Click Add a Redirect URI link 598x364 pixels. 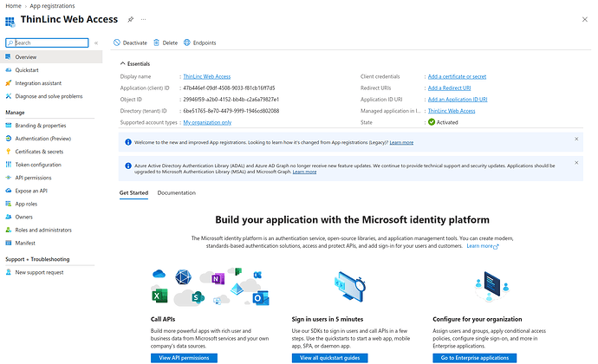[449, 88]
